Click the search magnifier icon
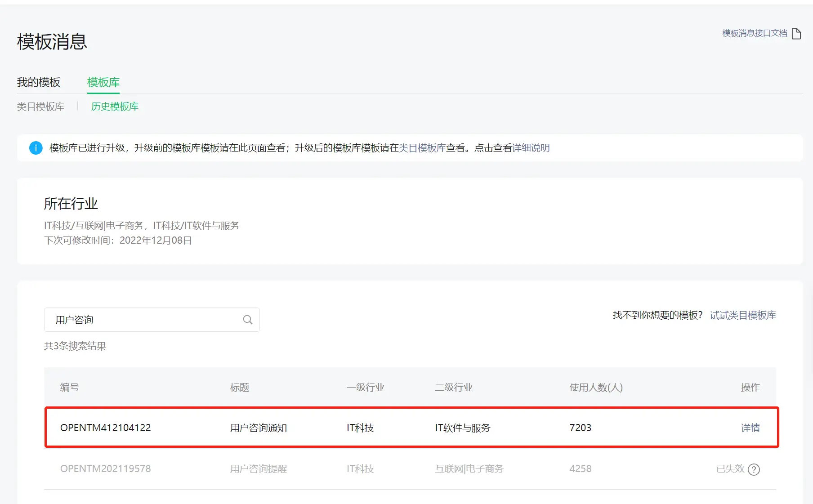The width and height of the screenshot is (813, 504). click(x=247, y=319)
